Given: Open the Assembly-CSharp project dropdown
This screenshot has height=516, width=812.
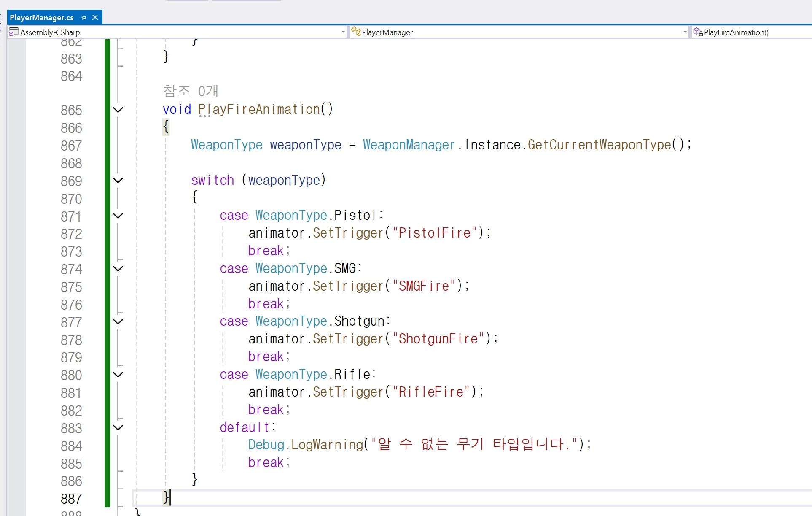Looking at the screenshot, I should click(343, 32).
